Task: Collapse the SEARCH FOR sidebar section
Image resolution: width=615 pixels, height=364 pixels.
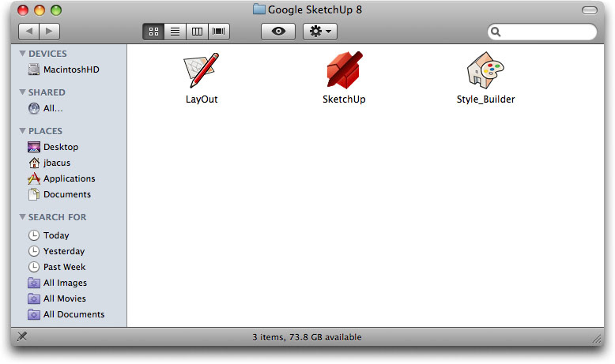Action: click(22, 216)
